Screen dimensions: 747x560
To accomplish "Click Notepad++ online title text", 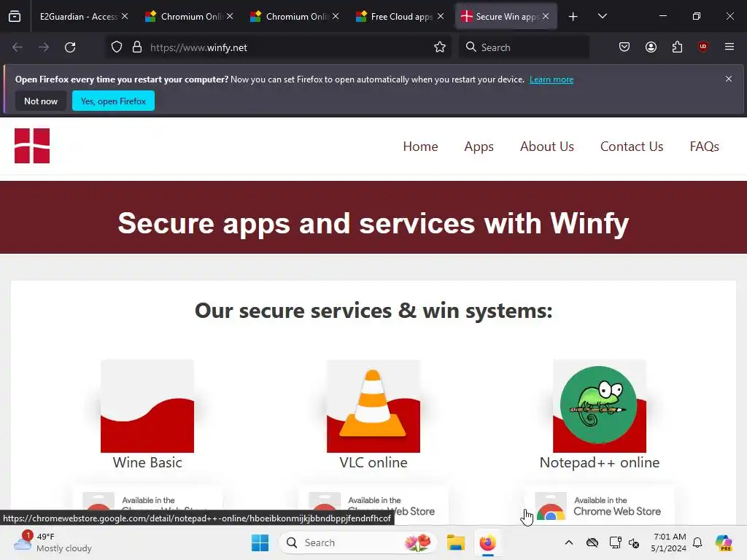I will [600, 462].
